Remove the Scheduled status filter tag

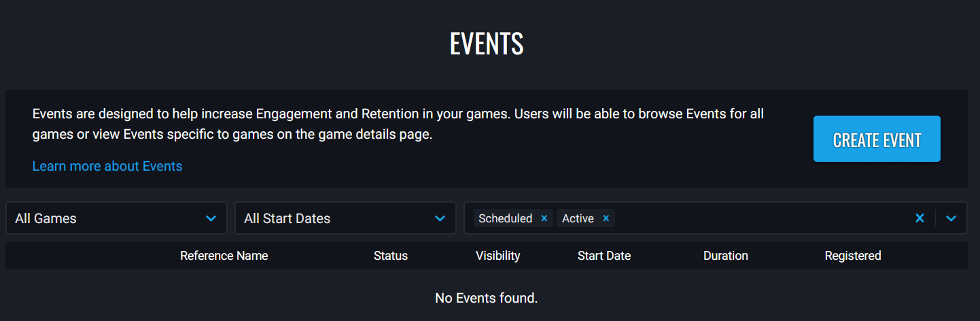tap(544, 218)
